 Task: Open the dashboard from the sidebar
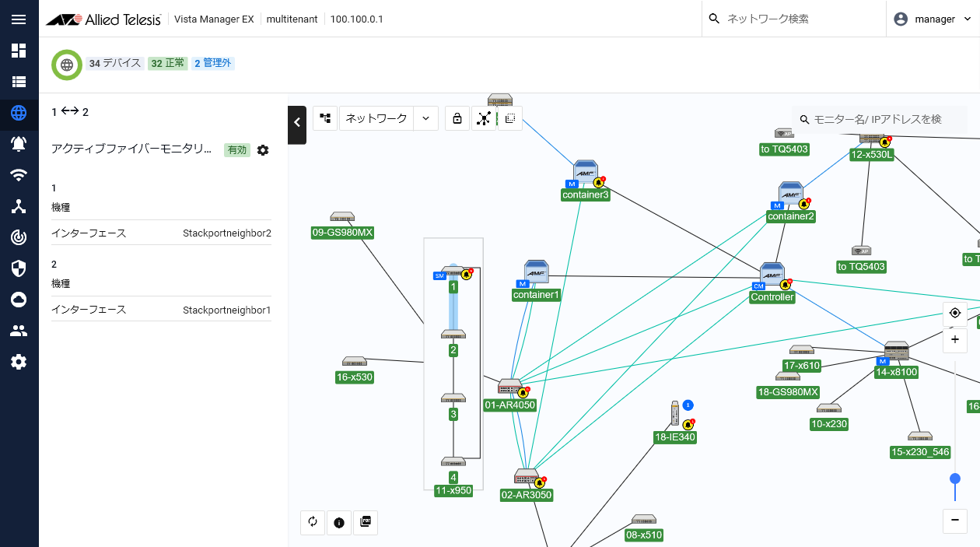19,51
